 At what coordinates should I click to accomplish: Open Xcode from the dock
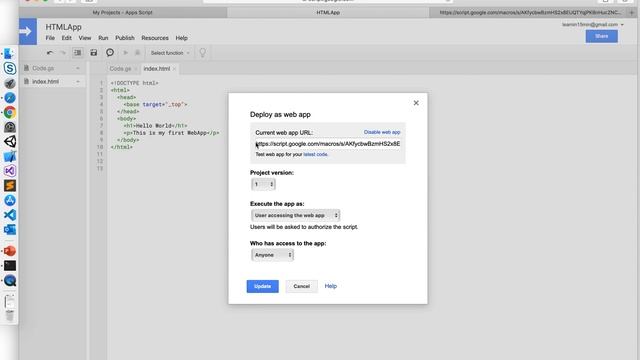click(x=10, y=156)
